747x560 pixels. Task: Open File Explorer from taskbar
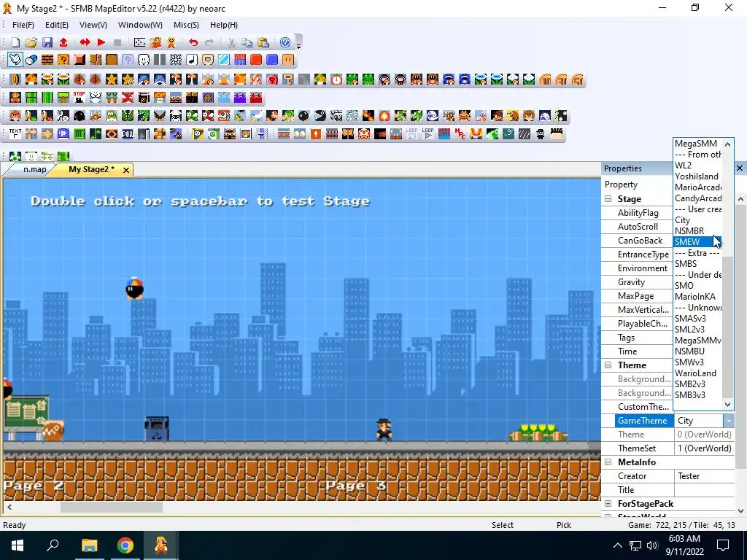[89, 545]
